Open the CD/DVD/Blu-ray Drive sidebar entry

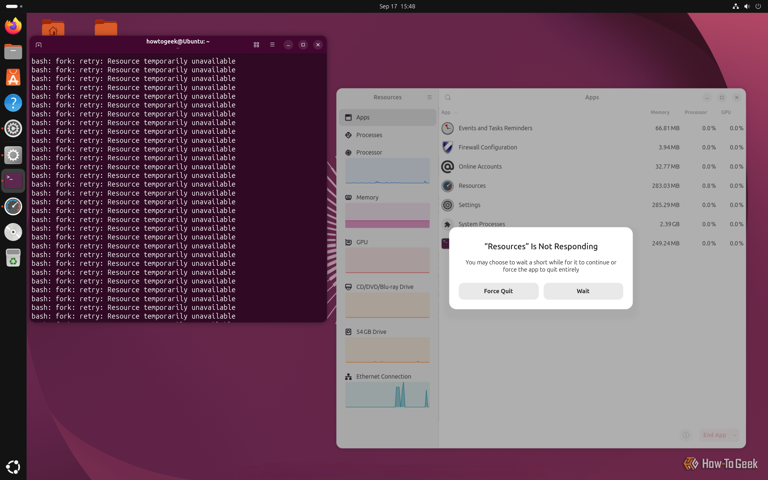pyautogui.click(x=387, y=300)
